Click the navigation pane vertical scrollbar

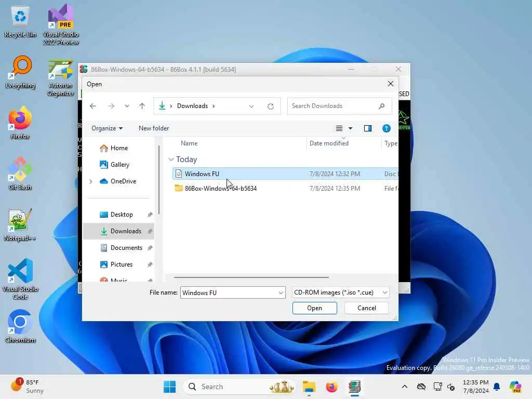[x=158, y=180]
